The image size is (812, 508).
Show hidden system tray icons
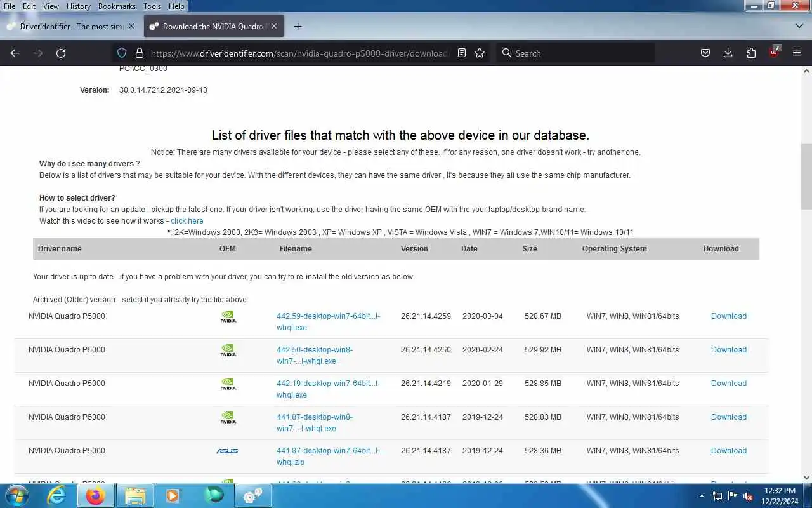point(702,496)
